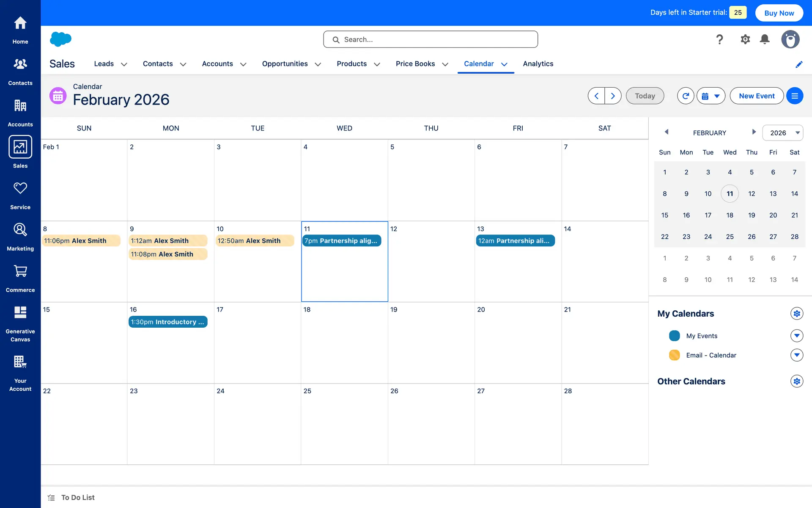The width and height of the screenshot is (812, 508).
Task: Click the pencil edit navigation icon
Action: pyautogui.click(x=798, y=64)
